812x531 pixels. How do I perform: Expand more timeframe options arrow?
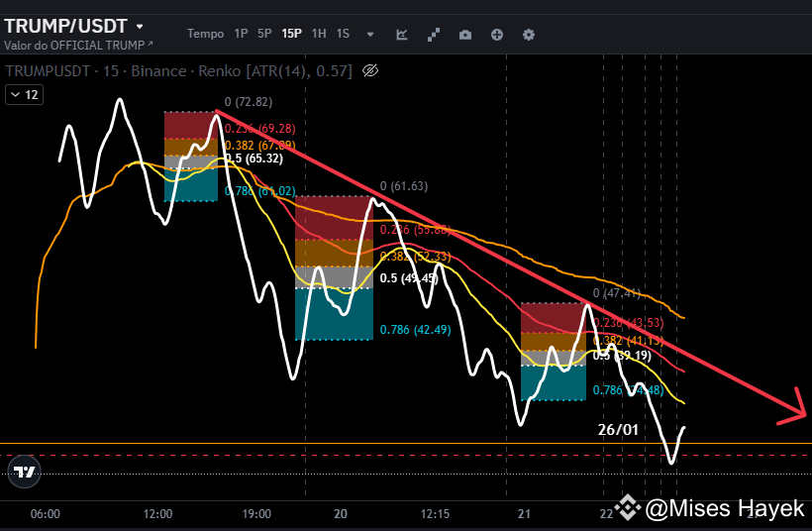(370, 35)
